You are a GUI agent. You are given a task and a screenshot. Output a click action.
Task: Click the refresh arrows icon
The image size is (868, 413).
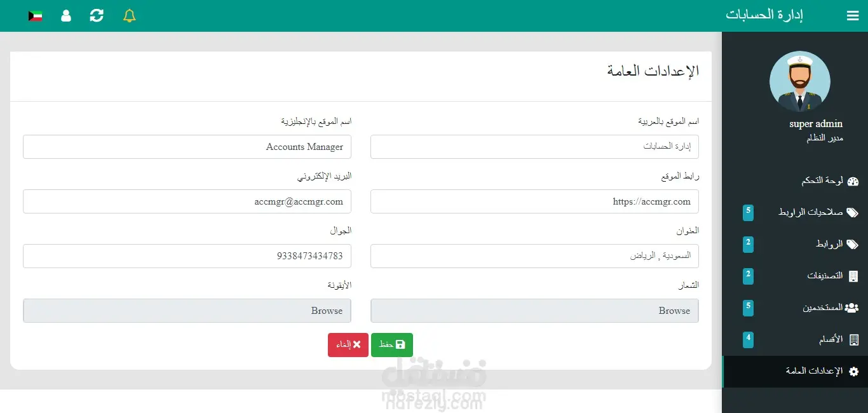point(97,16)
